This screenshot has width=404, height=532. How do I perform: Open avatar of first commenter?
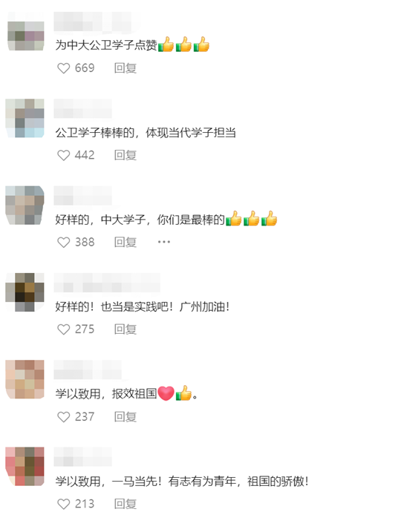[x=26, y=31]
